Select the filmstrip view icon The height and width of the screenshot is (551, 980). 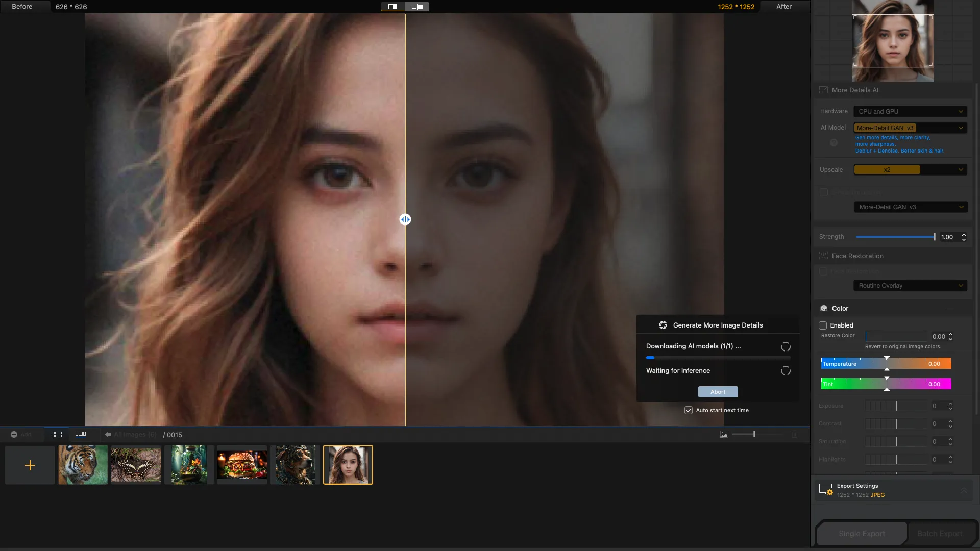pos(81,434)
